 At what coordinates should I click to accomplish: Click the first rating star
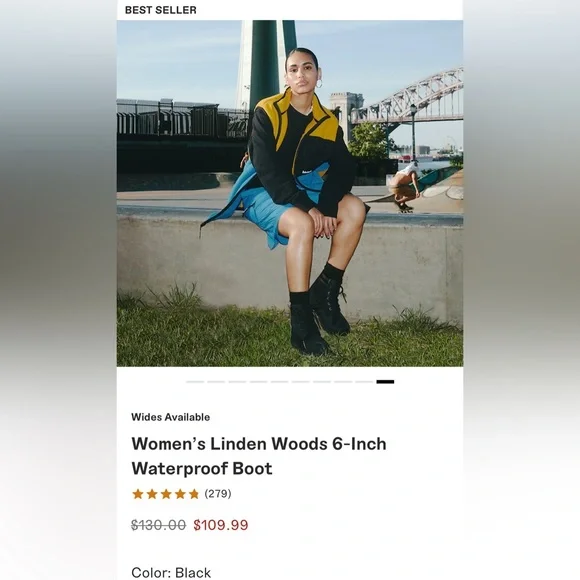(x=138, y=494)
